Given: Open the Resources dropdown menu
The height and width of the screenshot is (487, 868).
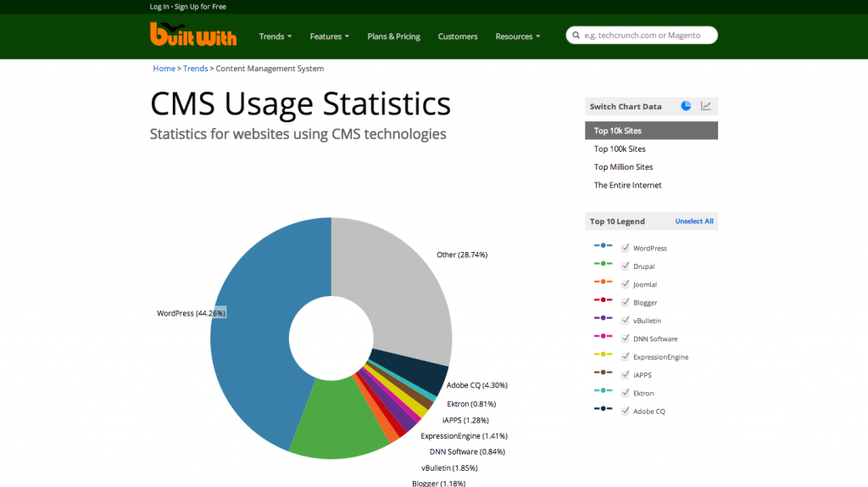Looking at the screenshot, I should click(518, 36).
